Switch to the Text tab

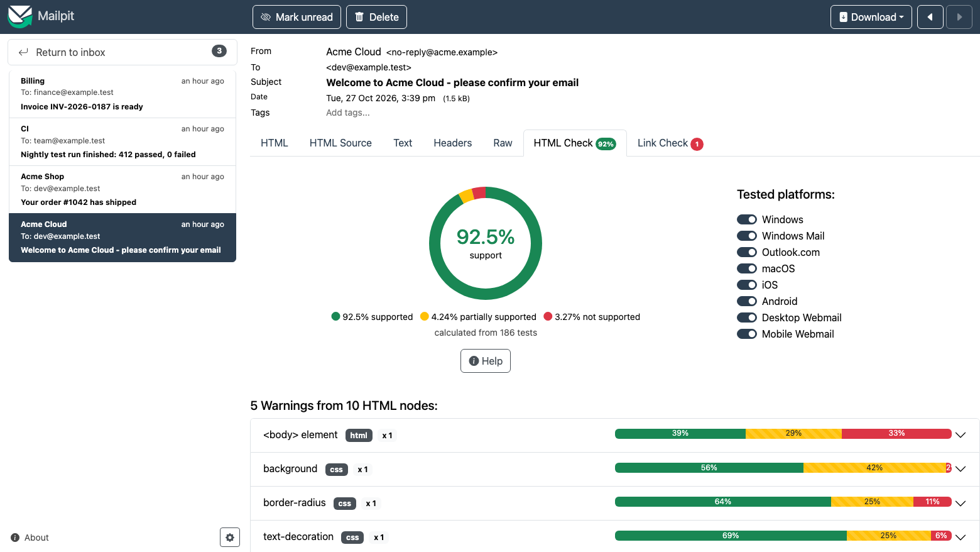coord(403,143)
